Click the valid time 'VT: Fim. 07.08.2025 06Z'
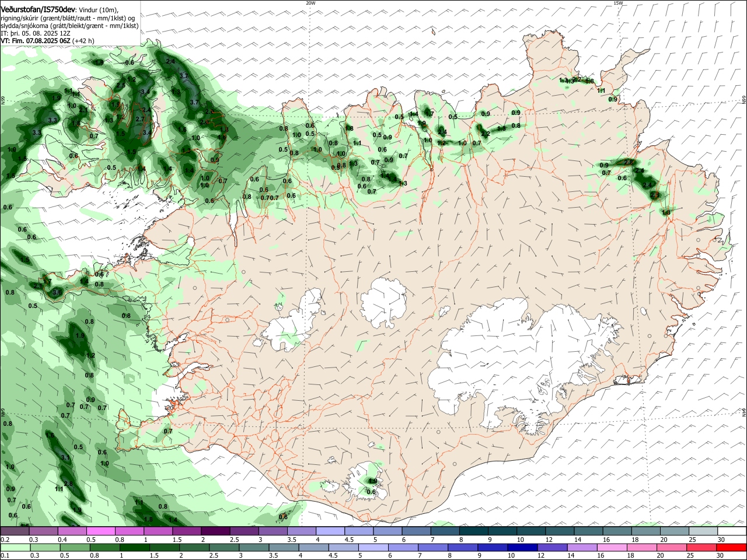This screenshot has width=747, height=560. tap(36, 41)
